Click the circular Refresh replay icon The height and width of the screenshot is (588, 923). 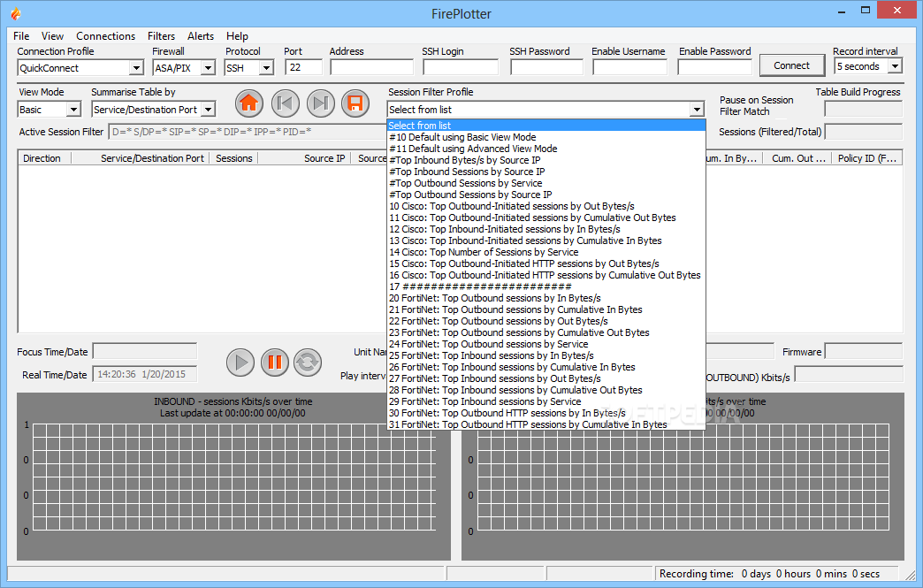click(x=308, y=362)
